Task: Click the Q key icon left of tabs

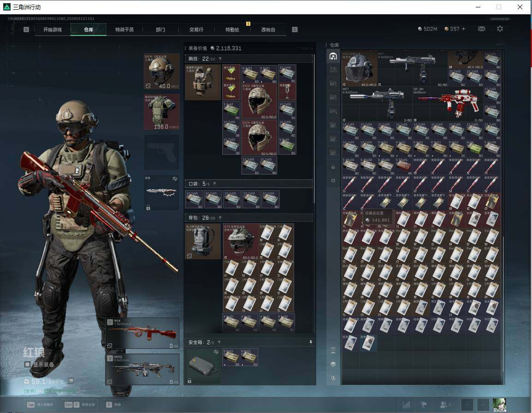Action: (x=26, y=29)
